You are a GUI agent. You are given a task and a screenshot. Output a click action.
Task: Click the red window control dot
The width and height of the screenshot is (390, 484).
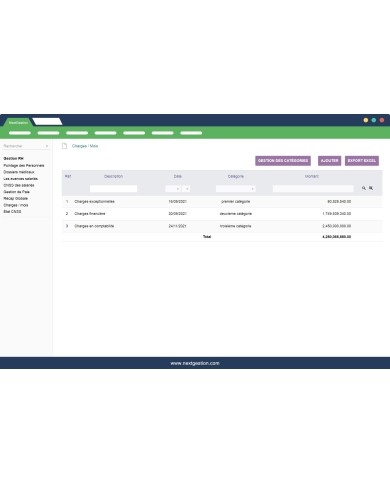(x=382, y=120)
